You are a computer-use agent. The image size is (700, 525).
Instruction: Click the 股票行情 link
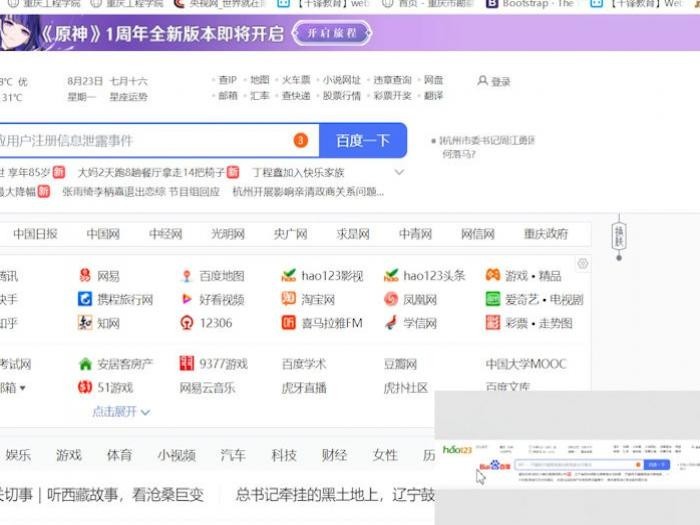[x=342, y=96]
